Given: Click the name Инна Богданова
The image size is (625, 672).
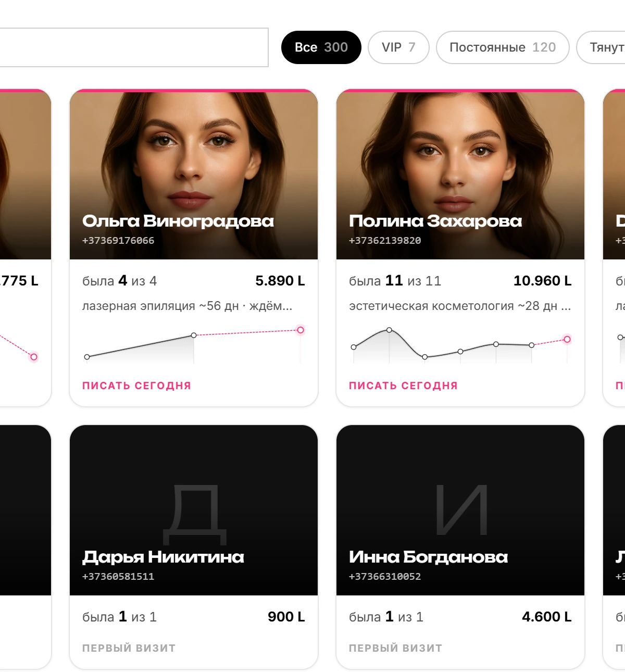Looking at the screenshot, I should tap(428, 557).
